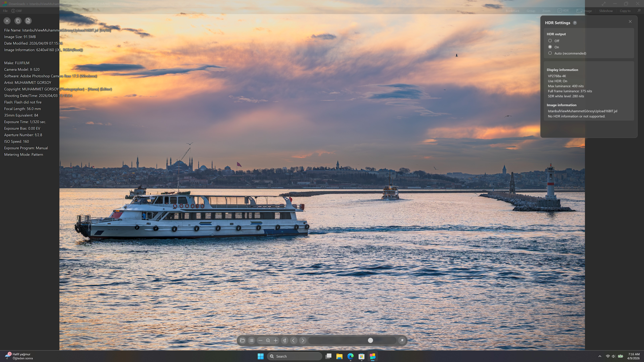Image resolution: width=644 pixels, height=362 pixels.
Task: Open the EXIF text document icon
Action: tap(28, 21)
